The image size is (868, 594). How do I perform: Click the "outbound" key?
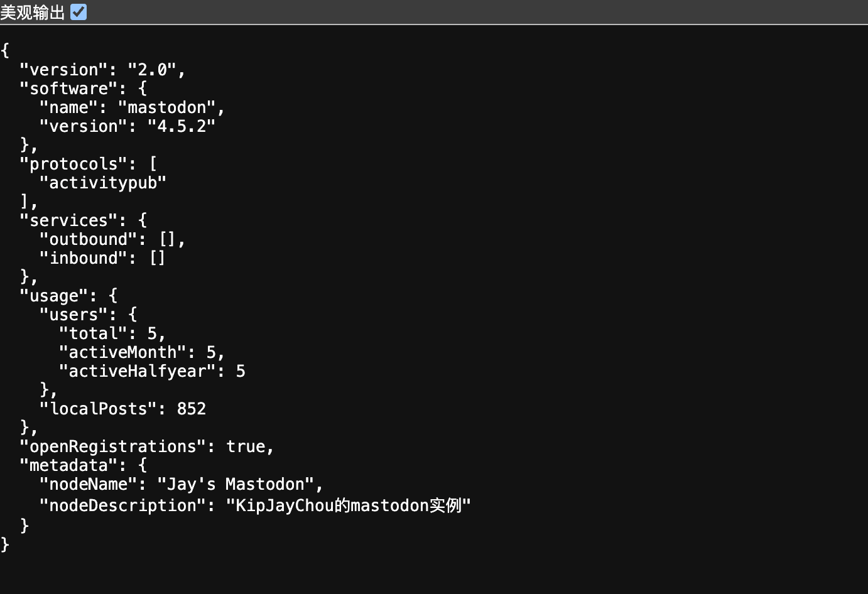coord(88,239)
